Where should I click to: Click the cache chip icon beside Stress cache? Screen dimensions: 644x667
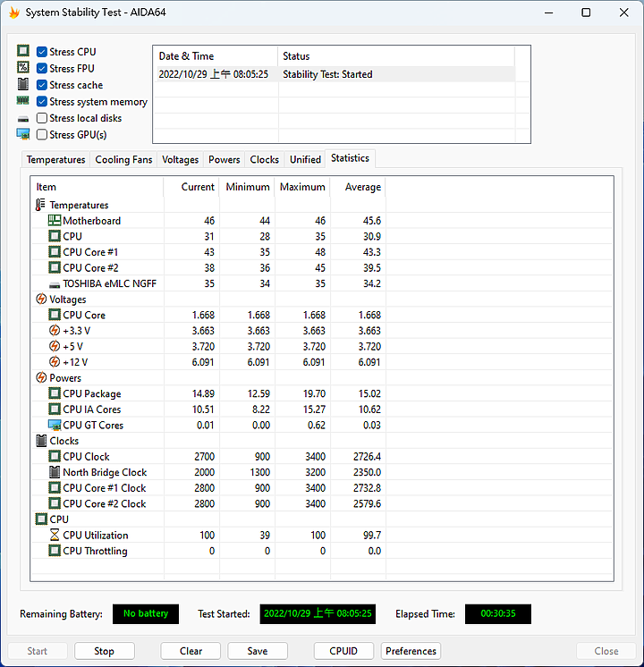[23, 84]
